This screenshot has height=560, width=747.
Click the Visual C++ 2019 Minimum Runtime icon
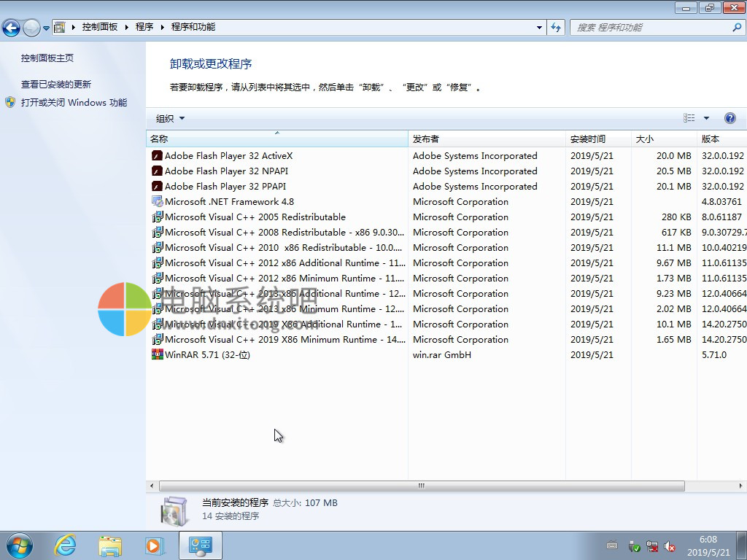point(158,340)
